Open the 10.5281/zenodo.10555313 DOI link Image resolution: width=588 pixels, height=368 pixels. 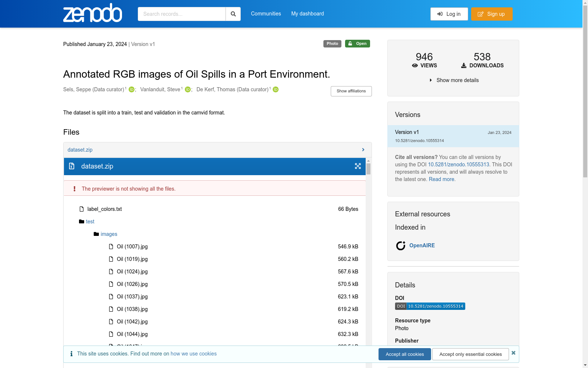459,164
